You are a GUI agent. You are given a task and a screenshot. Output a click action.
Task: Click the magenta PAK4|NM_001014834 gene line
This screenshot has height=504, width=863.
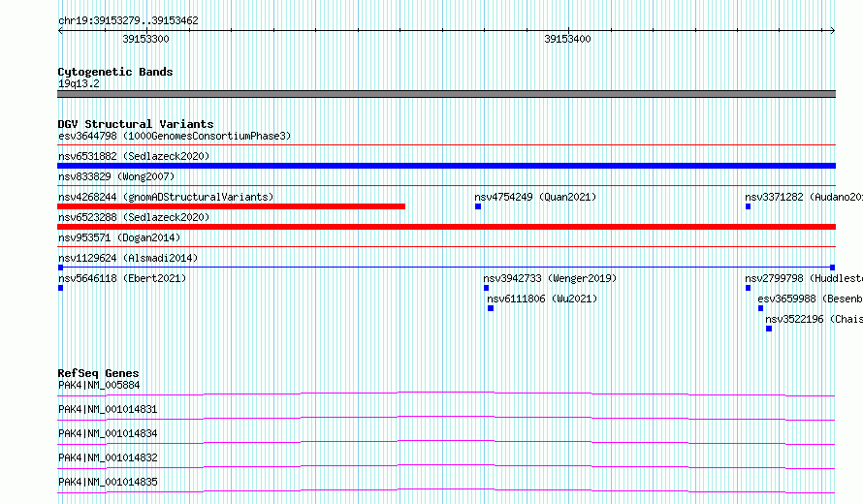[x=446, y=442]
